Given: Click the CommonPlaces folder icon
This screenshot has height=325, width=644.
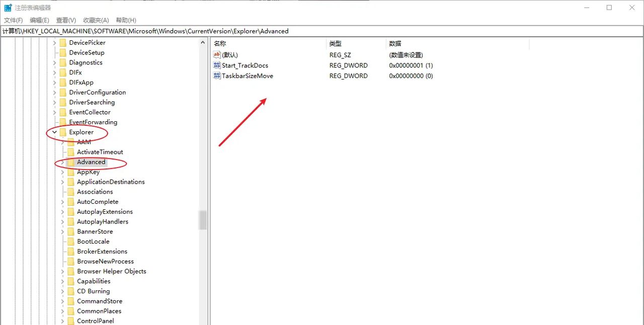Looking at the screenshot, I should [x=71, y=311].
